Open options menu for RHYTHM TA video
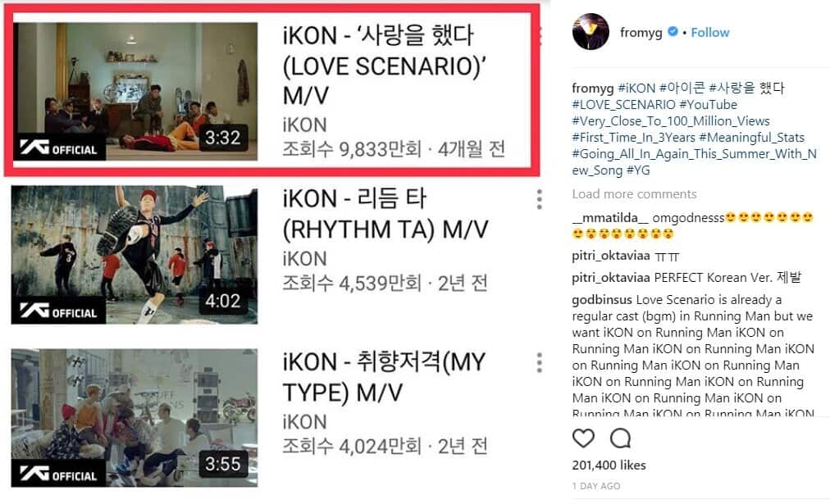Image resolution: width=830 pixels, height=504 pixels. pos(539,199)
